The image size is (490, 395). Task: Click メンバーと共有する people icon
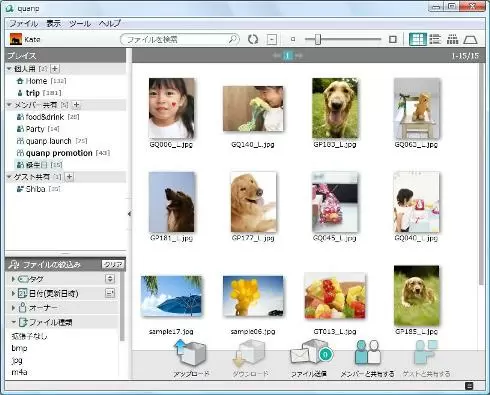coord(367,353)
